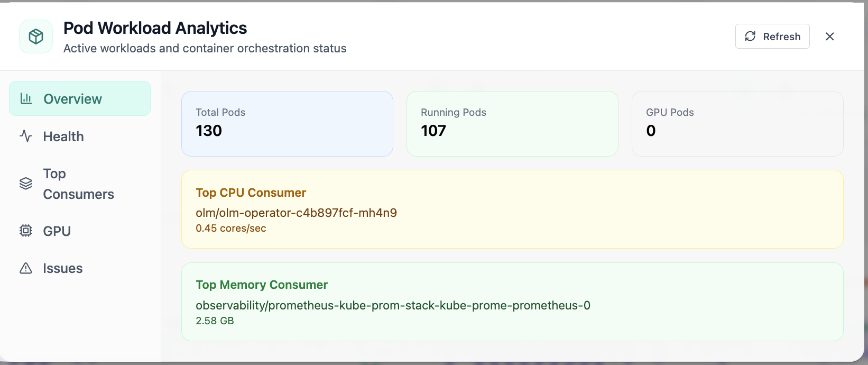
Task: Select olm-operator-c4b897fcf-mh4n9 pod name
Action: (296, 213)
